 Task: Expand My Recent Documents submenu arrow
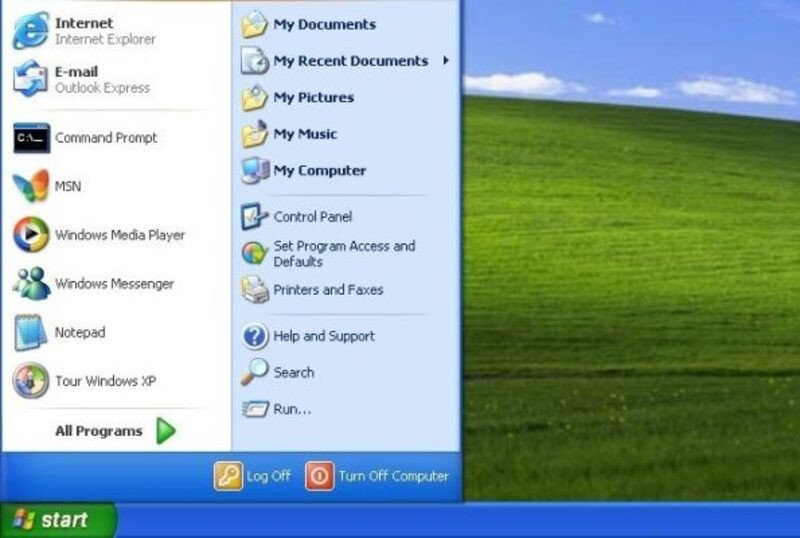pos(445,61)
